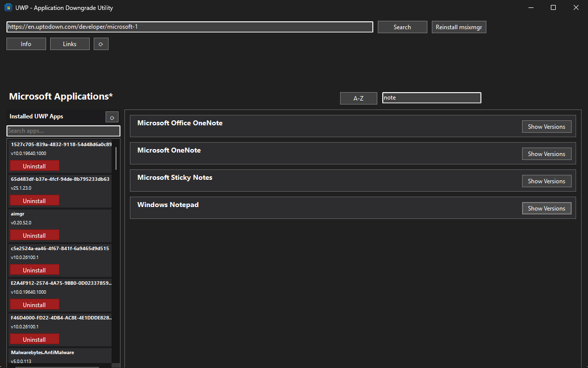Viewport: 588px width, 368px height.
Task: Show versions for Microsoft OneNote
Action: (546, 154)
